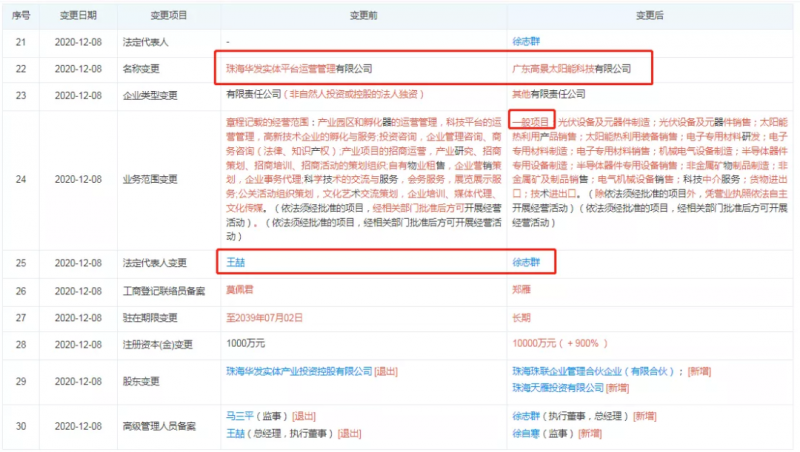The height and width of the screenshot is (452, 800).
Task: Click 徐自寒 (监事) link
Action: [526, 434]
